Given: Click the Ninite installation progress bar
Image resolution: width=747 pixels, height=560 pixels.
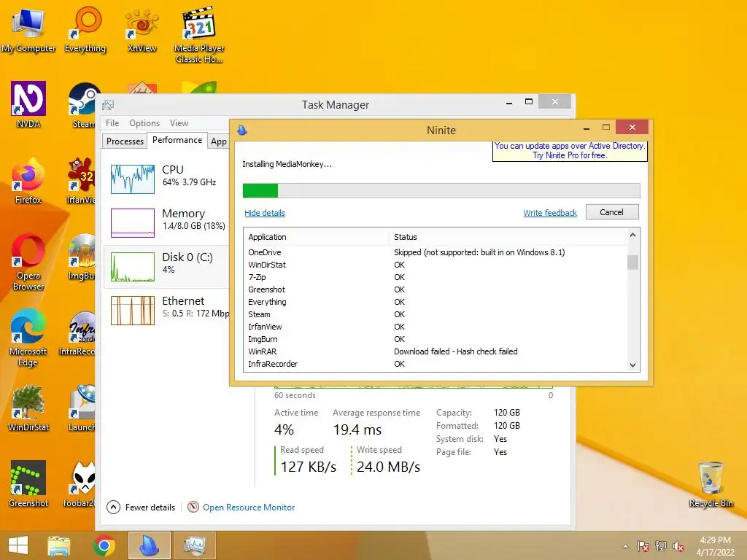Looking at the screenshot, I should pos(441,190).
